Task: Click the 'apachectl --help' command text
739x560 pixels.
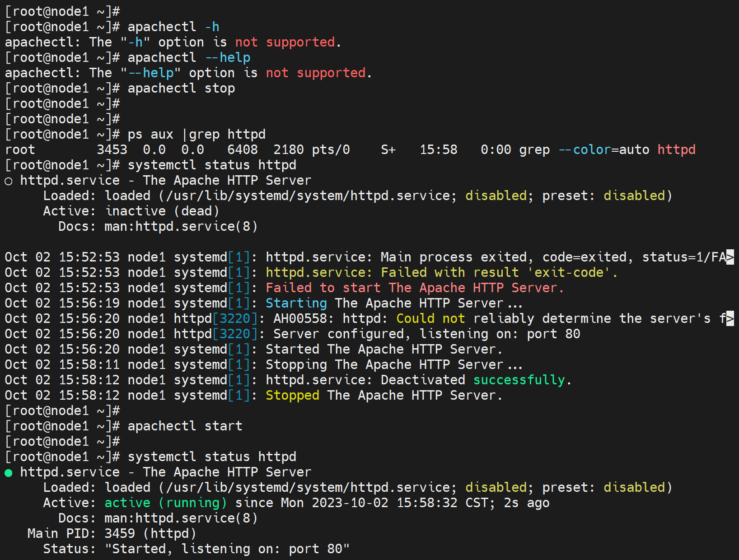Action: click(x=188, y=58)
